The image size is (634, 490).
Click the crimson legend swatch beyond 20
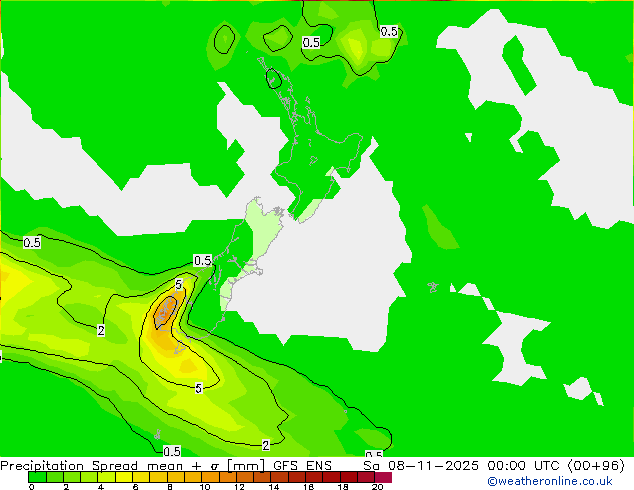click(383, 477)
